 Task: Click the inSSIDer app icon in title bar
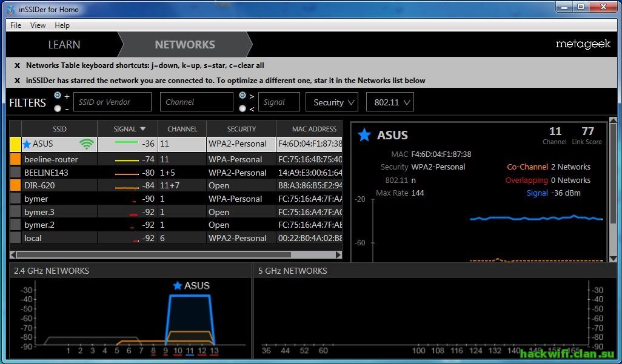pos(11,9)
